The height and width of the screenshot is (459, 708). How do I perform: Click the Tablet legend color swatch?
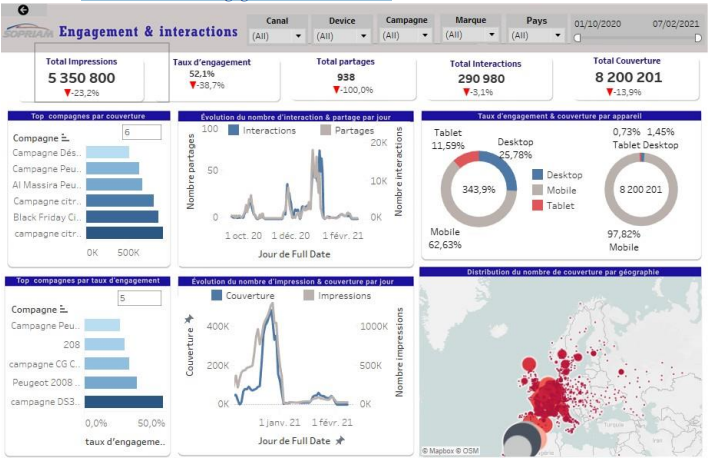[x=537, y=205]
